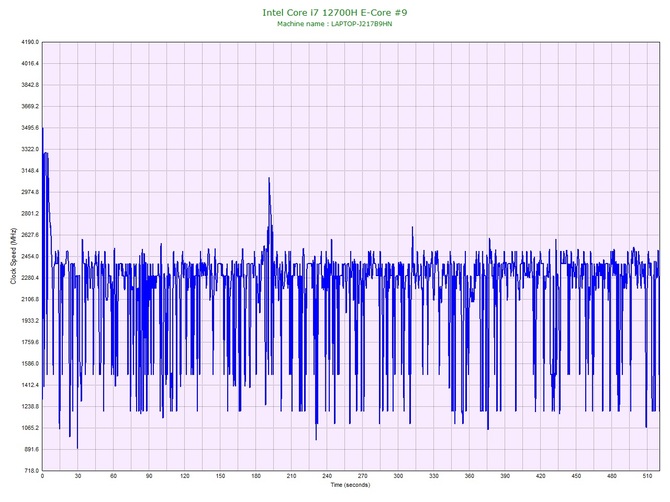Click the 300 seconds time tick
The width and height of the screenshot is (670, 502).
click(398, 476)
